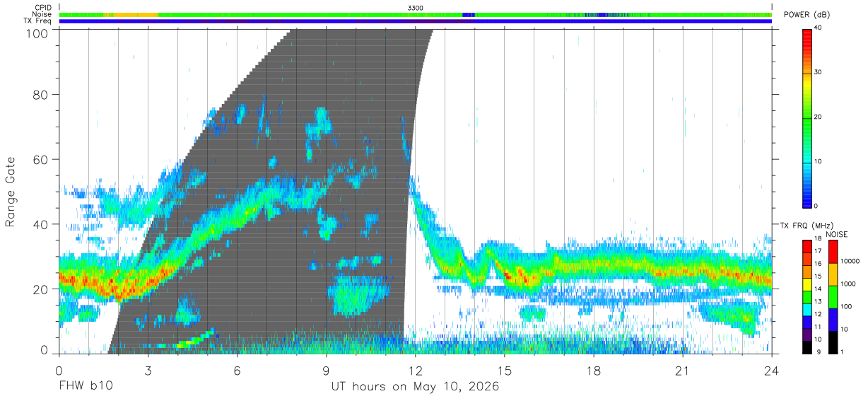Click the 3 hour tick on UT axis
Screen dimensions: 868x401
pos(148,371)
